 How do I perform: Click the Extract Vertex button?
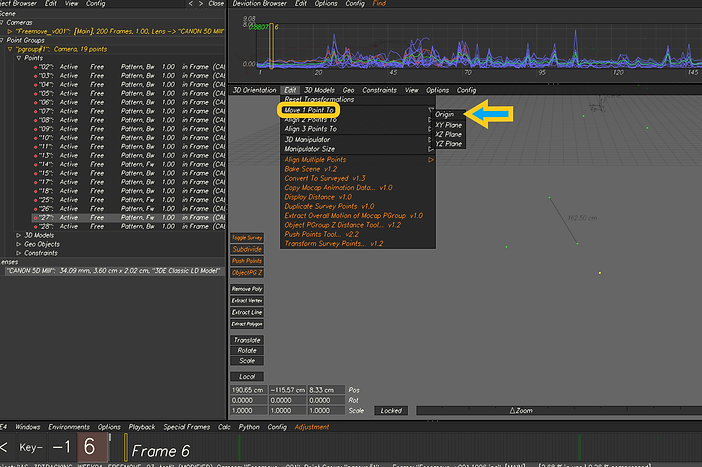(x=247, y=301)
